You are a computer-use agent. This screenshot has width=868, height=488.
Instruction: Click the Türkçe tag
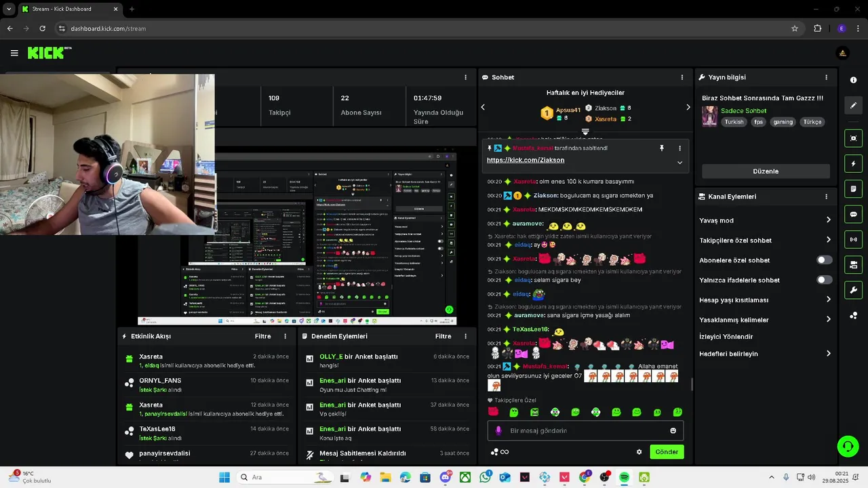click(x=812, y=122)
